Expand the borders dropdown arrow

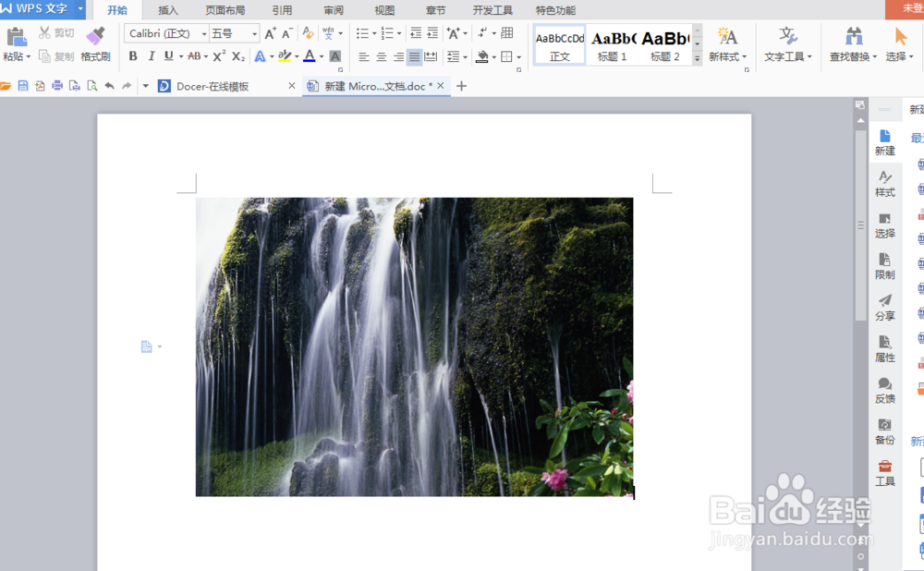pyautogui.click(x=518, y=57)
